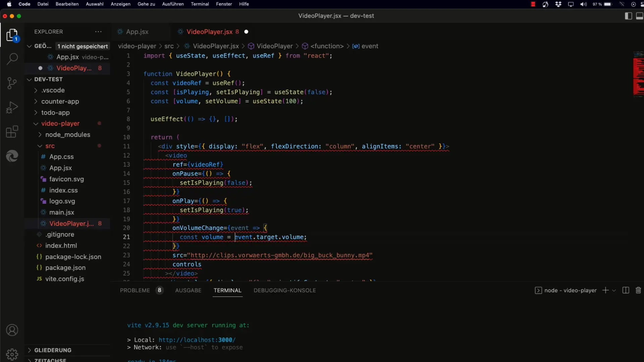
Task: Open the Gehe zu menu
Action: point(146,4)
